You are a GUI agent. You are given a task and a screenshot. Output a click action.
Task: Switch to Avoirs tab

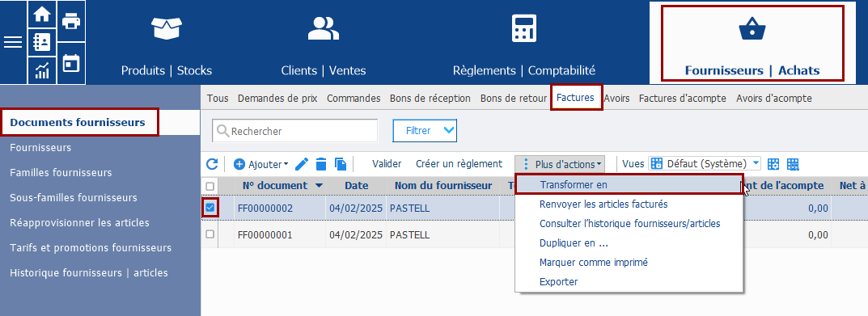pyautogui.click(x=616, y=99)
